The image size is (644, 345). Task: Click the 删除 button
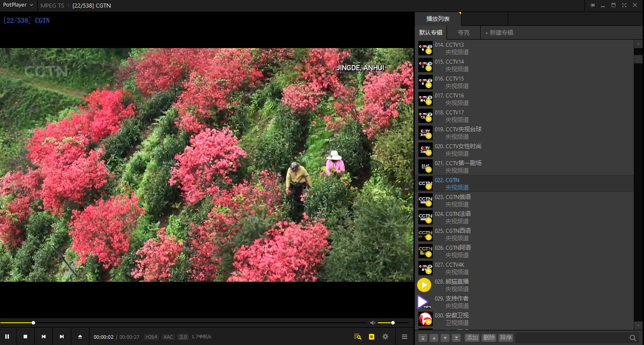[489, 338]
